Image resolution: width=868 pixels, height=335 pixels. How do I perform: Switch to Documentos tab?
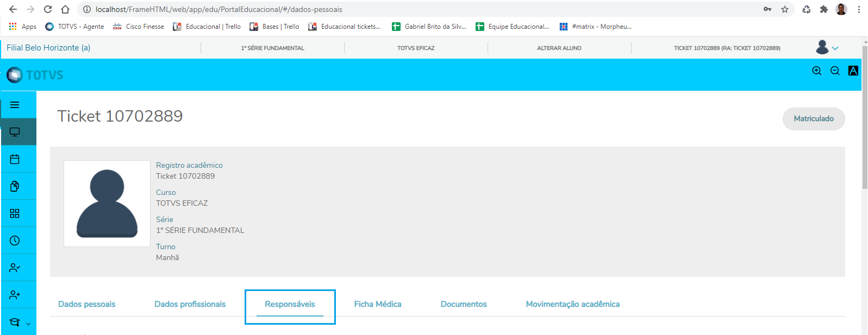[464, 304]
